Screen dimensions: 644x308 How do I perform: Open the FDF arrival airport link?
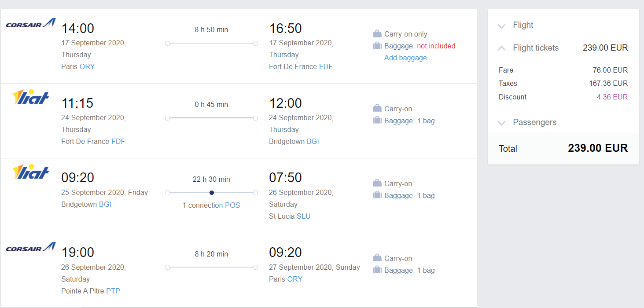[326, 66]
